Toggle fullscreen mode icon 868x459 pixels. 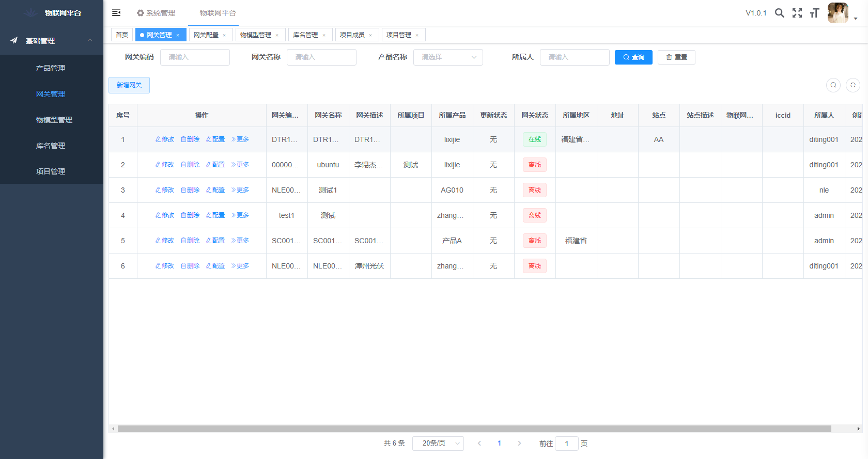(797, 13)
